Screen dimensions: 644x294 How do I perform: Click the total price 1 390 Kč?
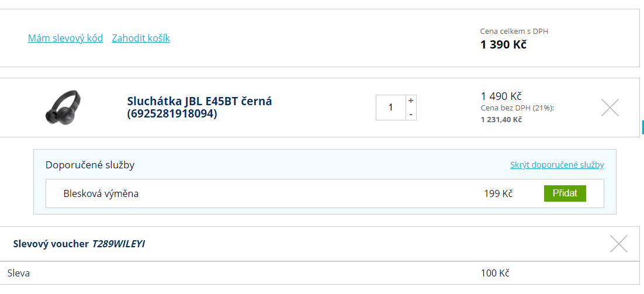click(503, 45)
